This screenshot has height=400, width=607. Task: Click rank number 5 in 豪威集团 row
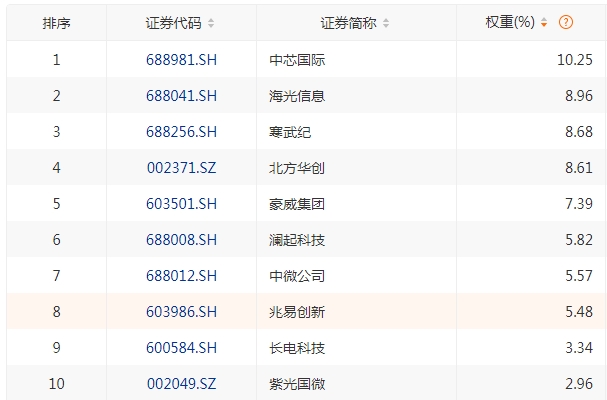tap(57, 204)
